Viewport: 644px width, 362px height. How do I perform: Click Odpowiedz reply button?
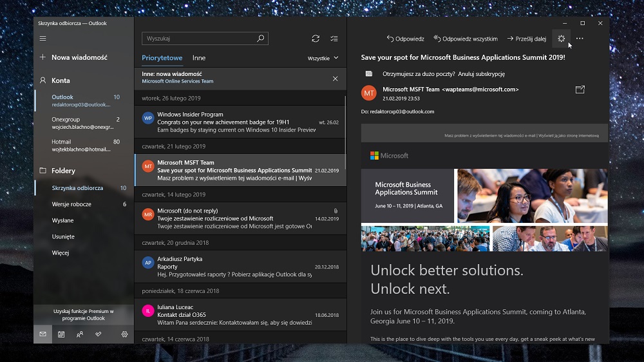(405, 39)
